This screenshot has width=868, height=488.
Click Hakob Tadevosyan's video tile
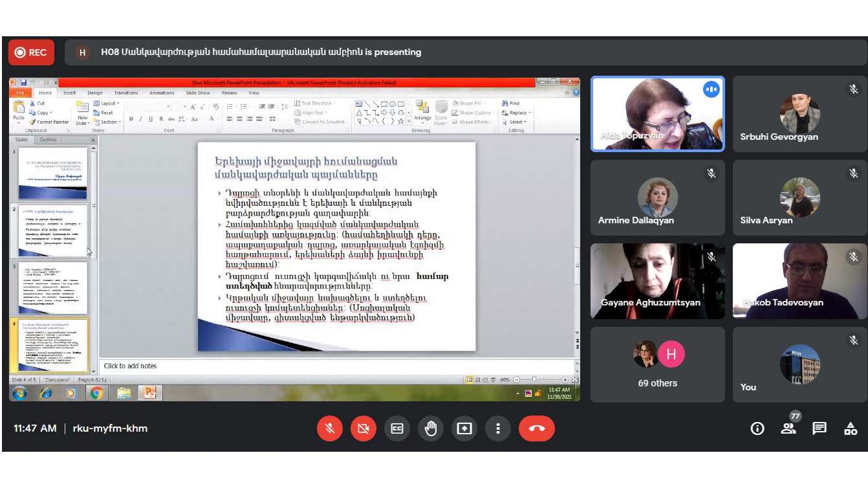tap(799, 281)
